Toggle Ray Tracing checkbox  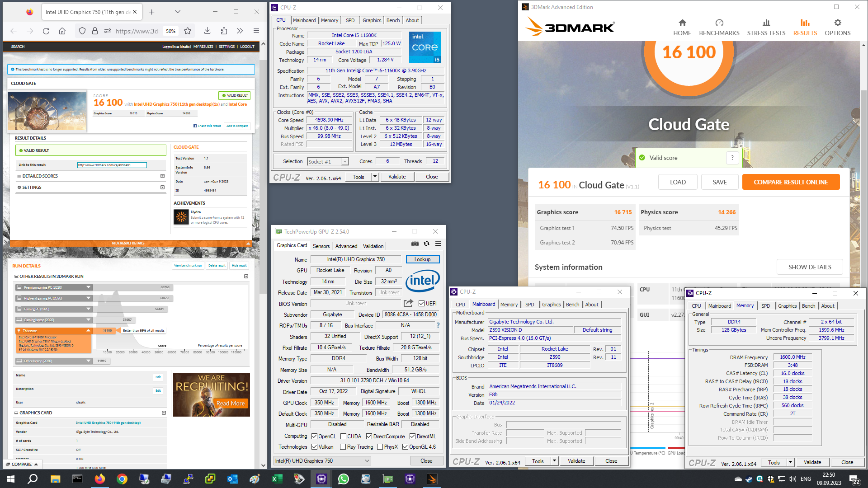tap(343, 447)
